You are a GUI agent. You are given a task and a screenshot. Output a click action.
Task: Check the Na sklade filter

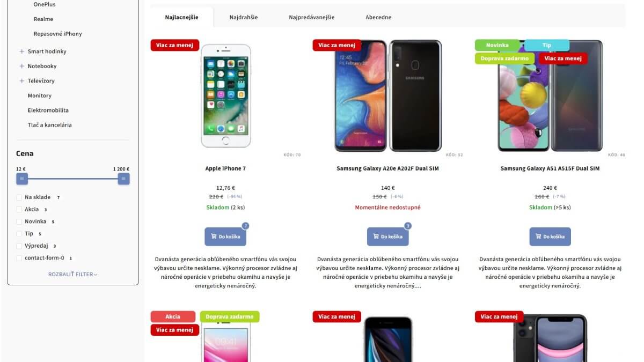[19, 197]
